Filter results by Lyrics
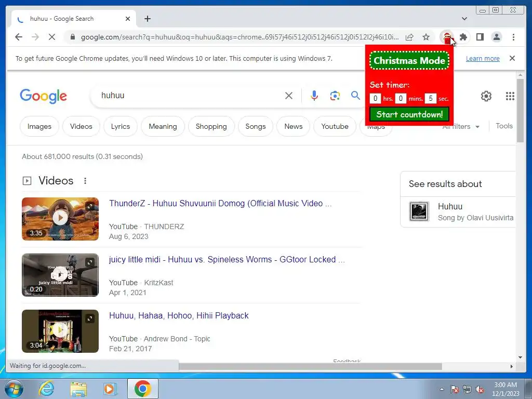The height and width of the screenshot is (399, 532). tap(121, 126)
